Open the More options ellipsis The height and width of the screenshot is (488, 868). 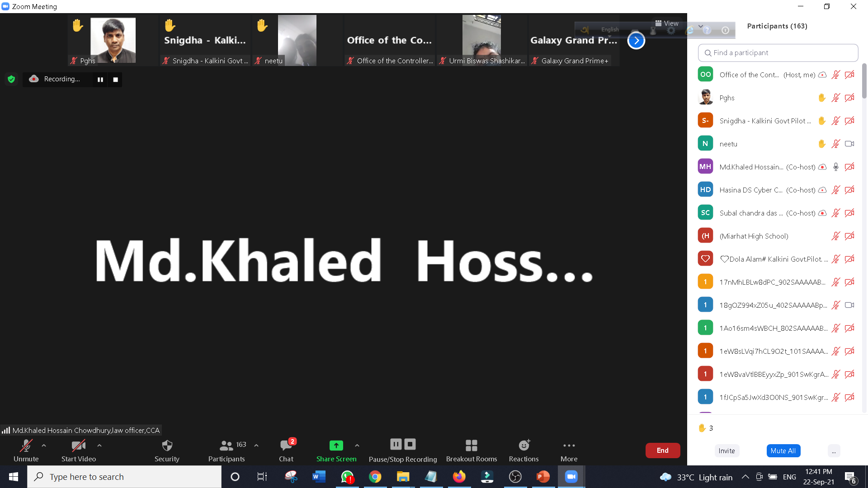click(569, 446)
